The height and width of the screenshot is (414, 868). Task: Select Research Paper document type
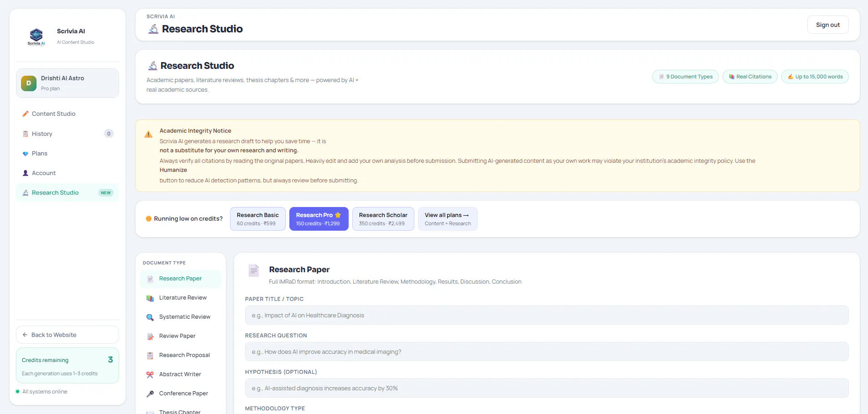(x=181, y=279)
